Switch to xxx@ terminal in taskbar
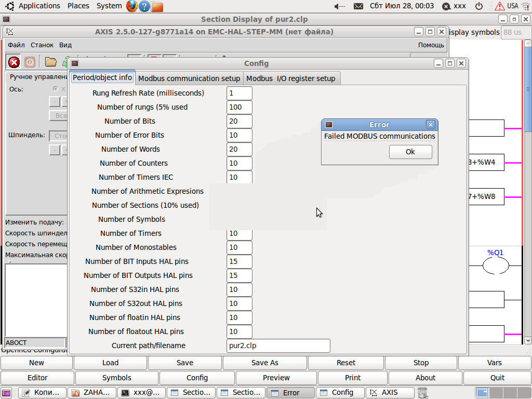 pos(141,393)
